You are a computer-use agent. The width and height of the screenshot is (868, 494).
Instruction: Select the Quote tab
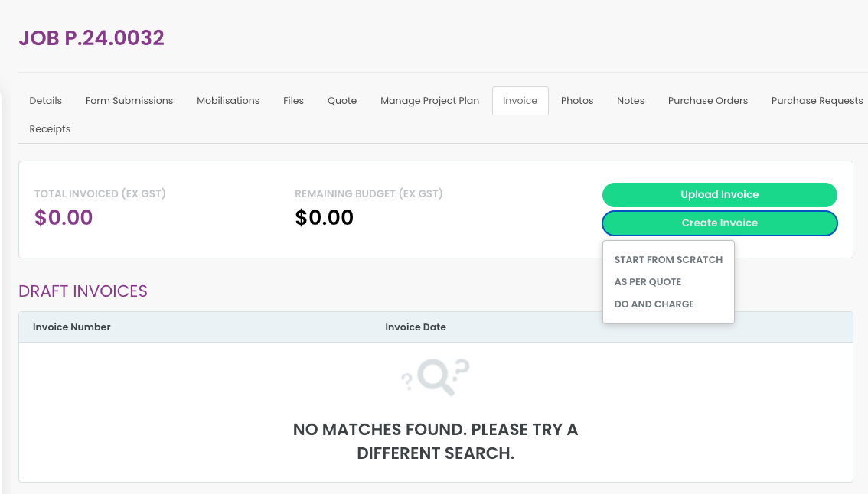coord(342,101)
